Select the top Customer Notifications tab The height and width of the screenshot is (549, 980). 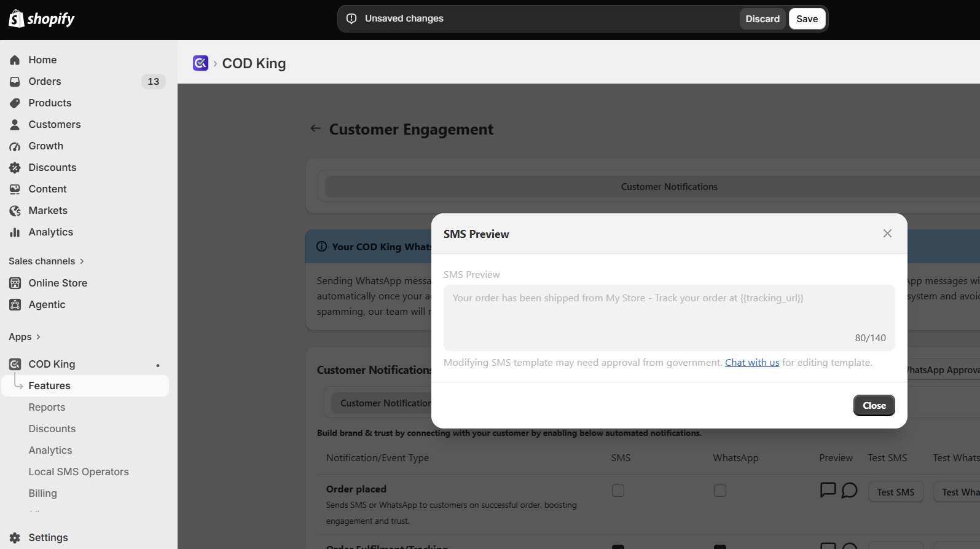click(x=669, y=187)
